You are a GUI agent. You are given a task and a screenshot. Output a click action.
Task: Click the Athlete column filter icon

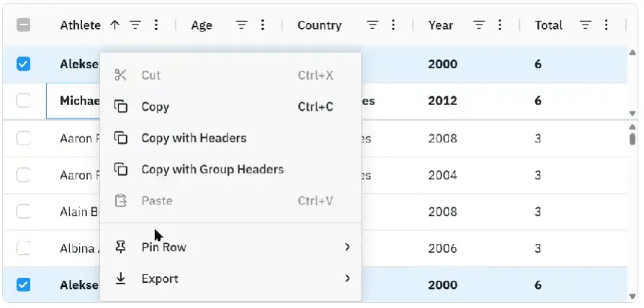tap(135, 25)
